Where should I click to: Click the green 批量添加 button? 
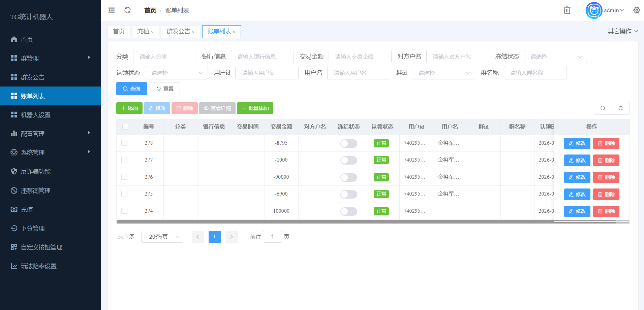pyautogui.click(x=255, y=108)
